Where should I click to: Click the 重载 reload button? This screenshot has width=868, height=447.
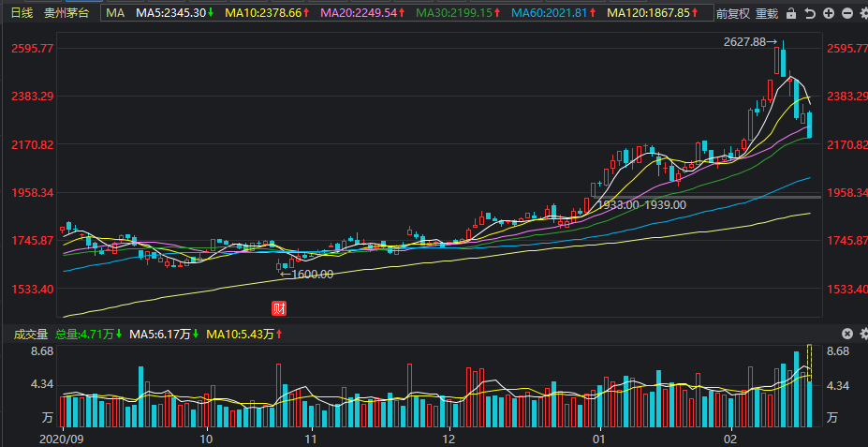(766, 14)
